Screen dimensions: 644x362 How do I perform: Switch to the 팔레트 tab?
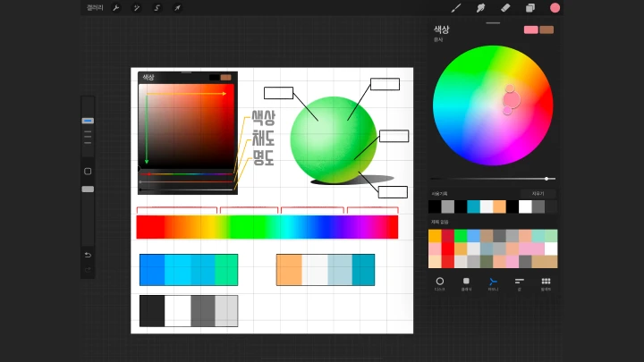coord(546,283)
